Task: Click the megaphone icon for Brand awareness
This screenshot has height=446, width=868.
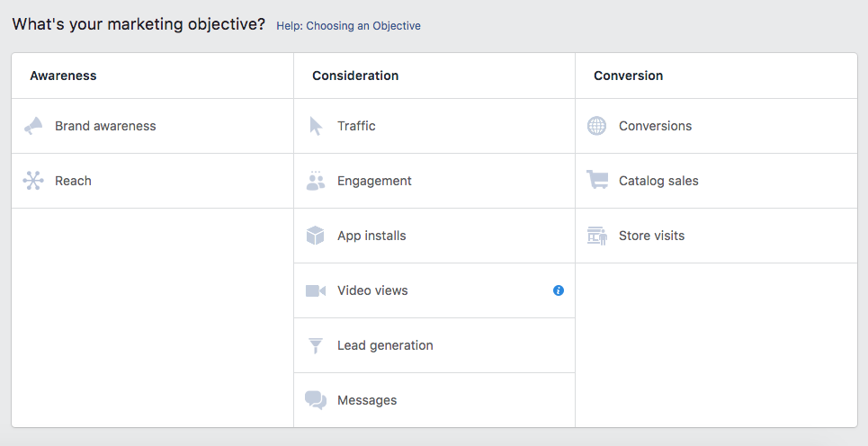Action: [x=33, y=126]
